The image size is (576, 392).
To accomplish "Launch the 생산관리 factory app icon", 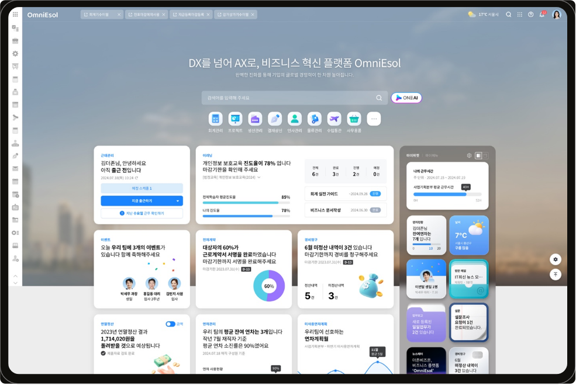I will click(x=256, y=119).
